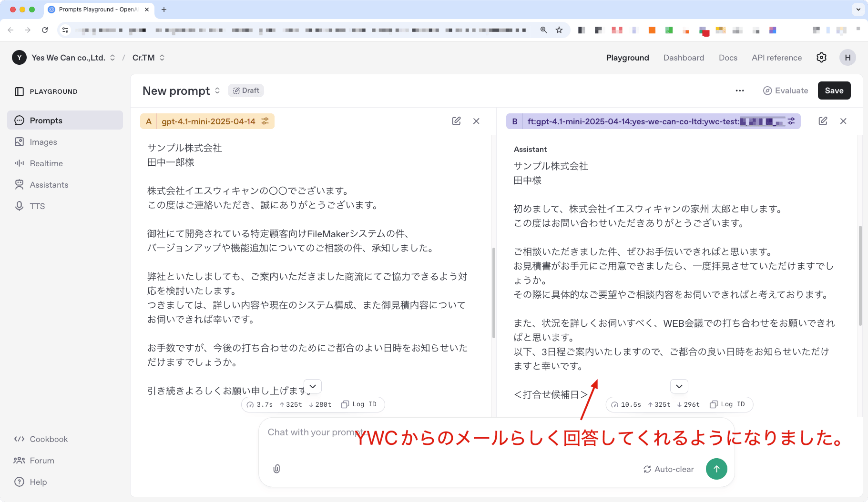Open the Cr.TM project switcher
Viewport: 868px width, 502px height.
(x=147, y=57)
